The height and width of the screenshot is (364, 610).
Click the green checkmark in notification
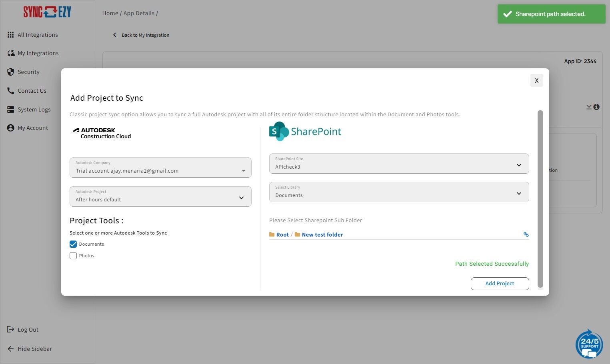tap(508, 14)
